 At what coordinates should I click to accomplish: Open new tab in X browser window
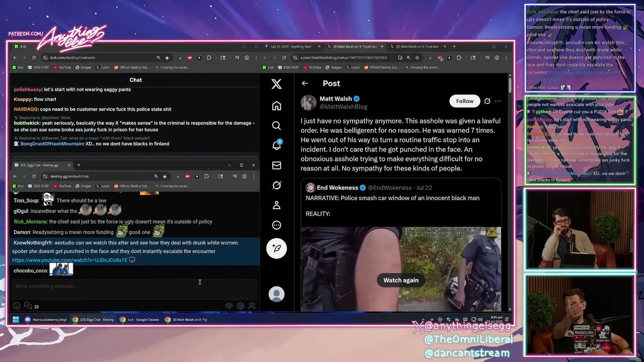[x=454, y=46]
